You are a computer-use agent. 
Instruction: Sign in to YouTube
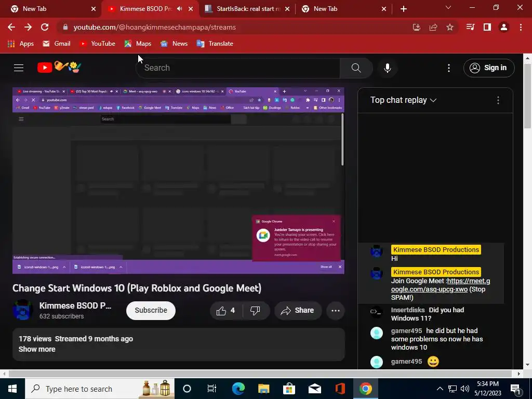[488, 68]
